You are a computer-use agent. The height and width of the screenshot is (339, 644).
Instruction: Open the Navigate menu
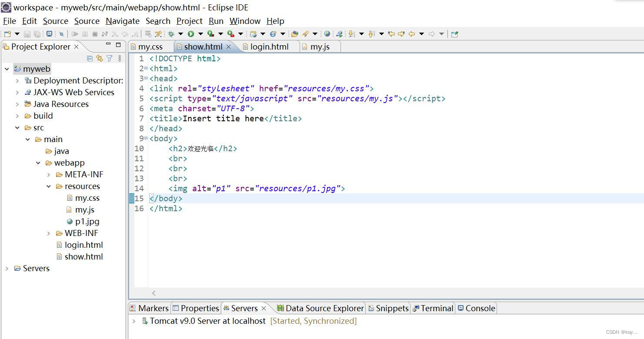coord(123,21)
